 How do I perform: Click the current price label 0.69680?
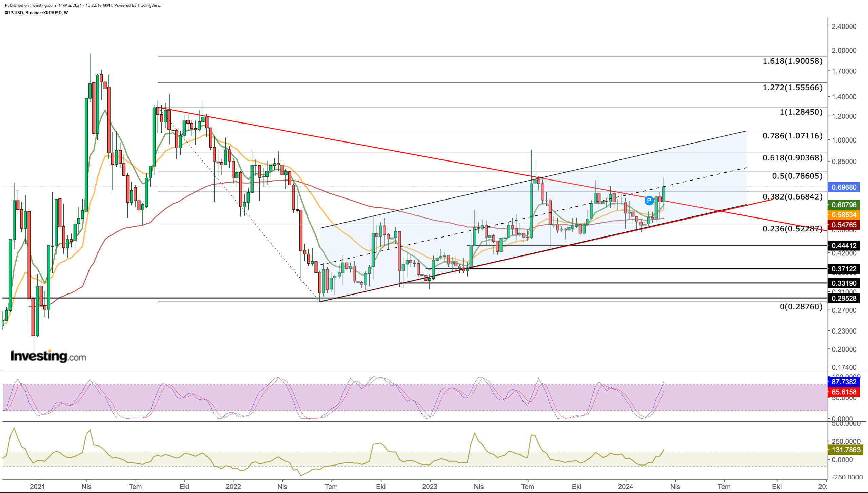(x=844, y=187)
